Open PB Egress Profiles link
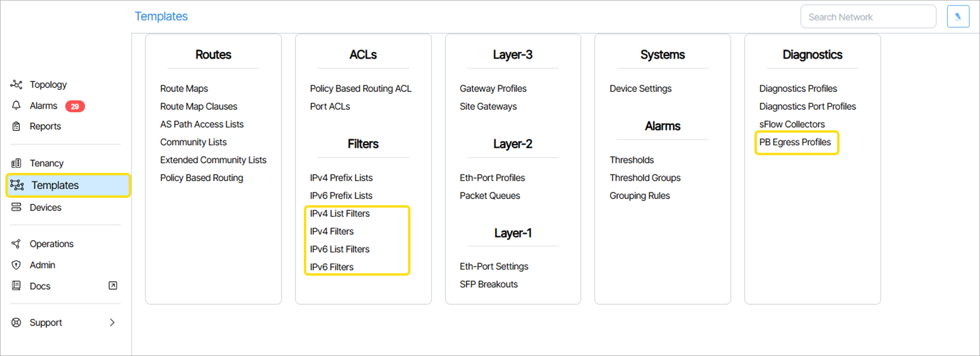Image resolution: width=980 pixels, height=356 pixels. click(x=795, y=142)
